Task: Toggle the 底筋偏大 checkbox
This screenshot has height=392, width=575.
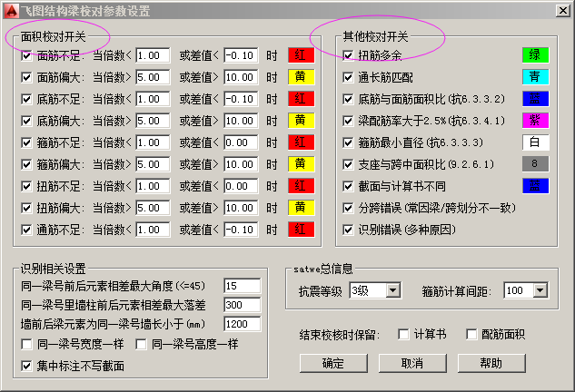Action: pyautogui.click(x=26, y=121)
